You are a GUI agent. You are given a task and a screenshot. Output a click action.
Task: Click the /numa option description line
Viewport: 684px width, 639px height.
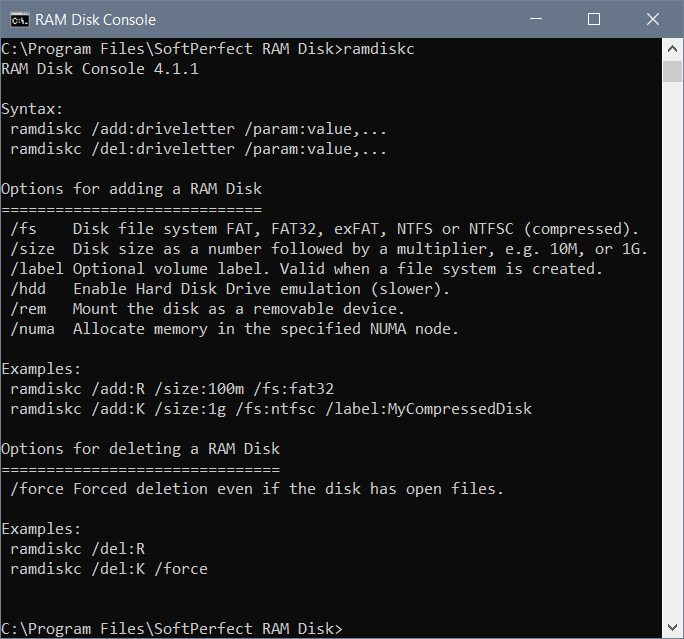click(x=234, y=329)
